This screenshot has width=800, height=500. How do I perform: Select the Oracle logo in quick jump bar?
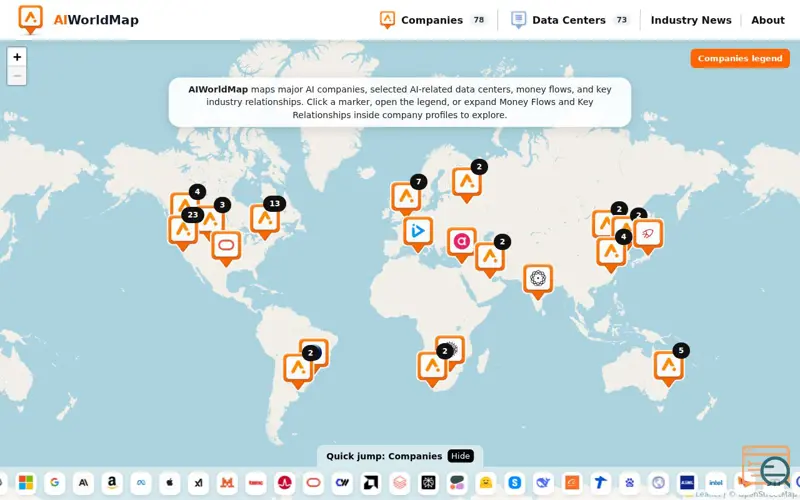tap(314, 482)
